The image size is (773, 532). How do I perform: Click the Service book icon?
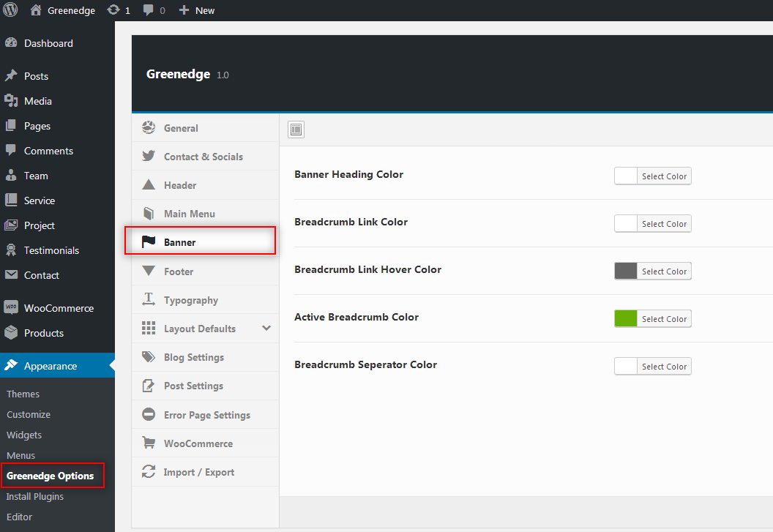point(11,201)
